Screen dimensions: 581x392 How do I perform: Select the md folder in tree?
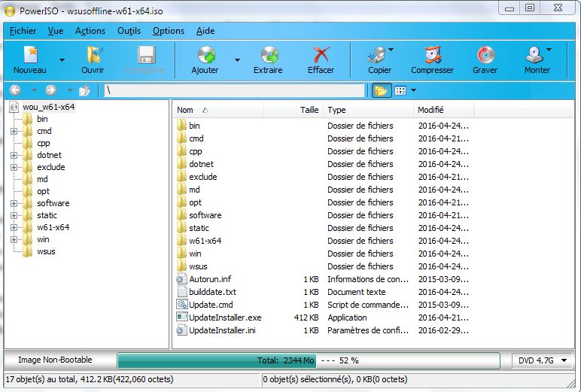pos(42,179)
